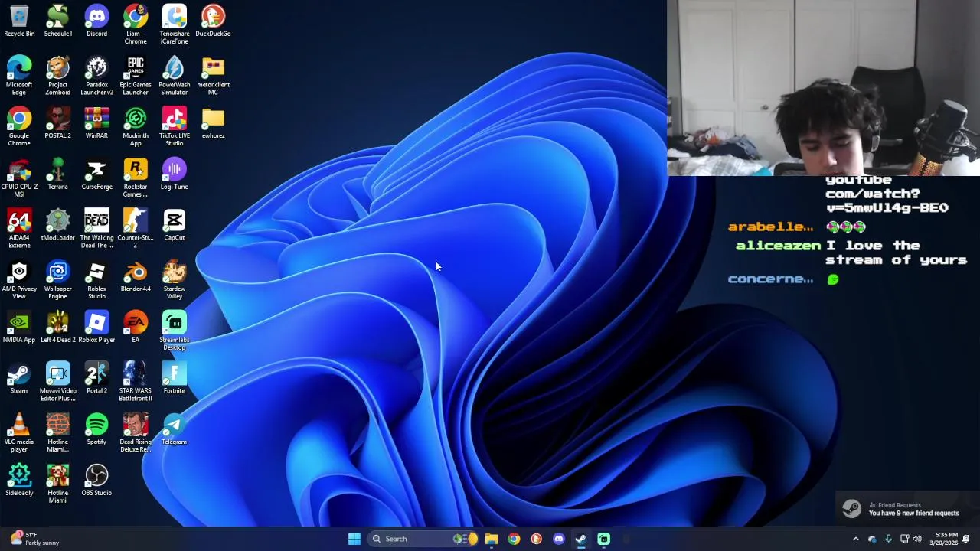Open Google Chrome desktop shortcut
The height and width of the screenshot is (551, 980).
pos(19,127)
